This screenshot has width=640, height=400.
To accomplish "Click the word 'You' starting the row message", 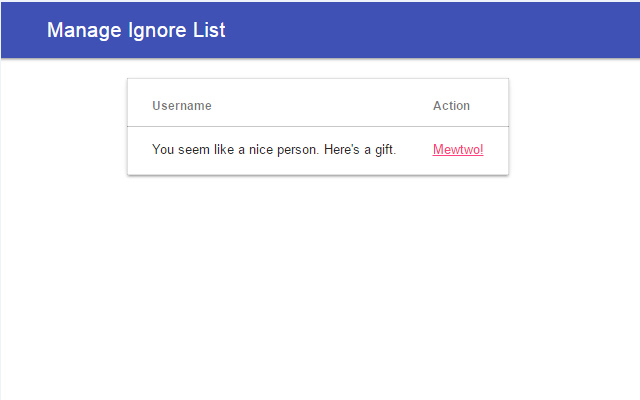I will (x=163, y=150).
